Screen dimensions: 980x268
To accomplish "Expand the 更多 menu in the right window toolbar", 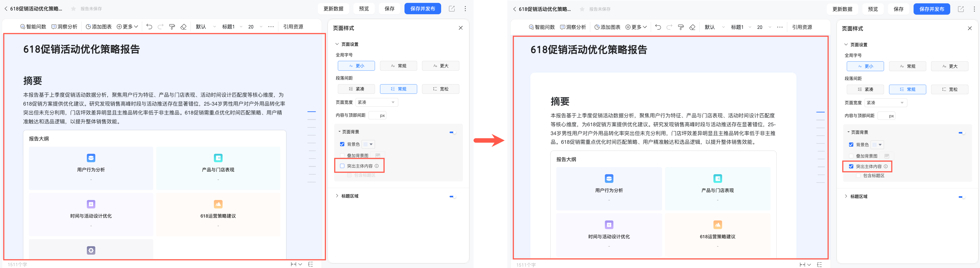I will tap(636, 27).
